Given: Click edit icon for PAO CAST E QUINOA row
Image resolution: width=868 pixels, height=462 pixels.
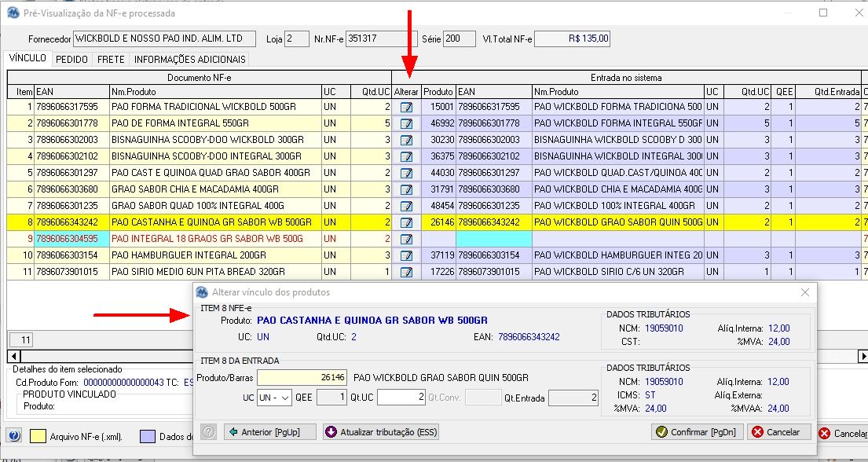Looking at the screenshot, I should (x=406, y=174).
